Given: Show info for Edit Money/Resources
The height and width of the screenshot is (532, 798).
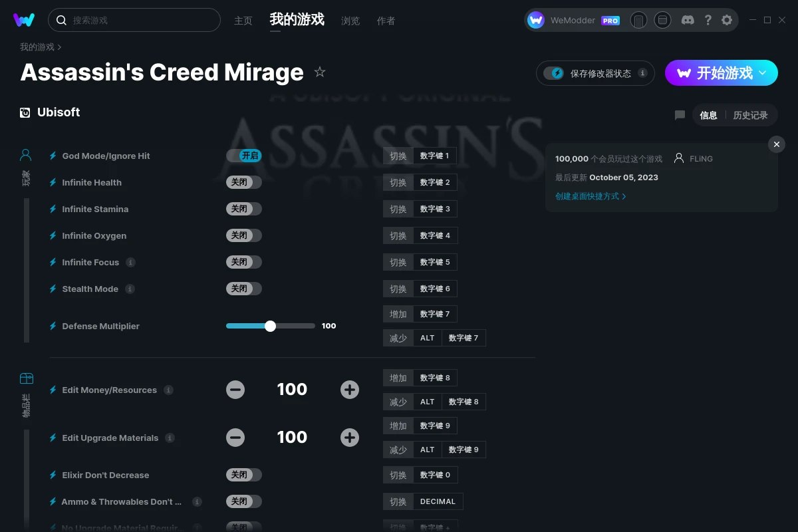Looking at the screenshot, I should coord(168,390).
